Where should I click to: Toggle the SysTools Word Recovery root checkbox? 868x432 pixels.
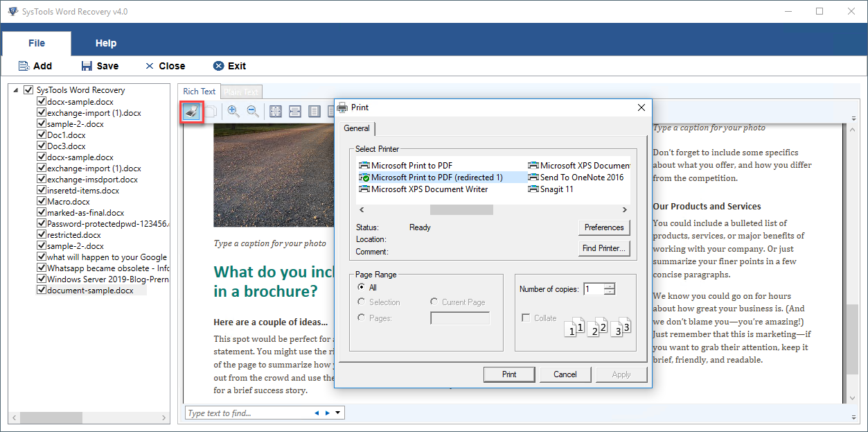pyautogui.click(x=28, y=90)
